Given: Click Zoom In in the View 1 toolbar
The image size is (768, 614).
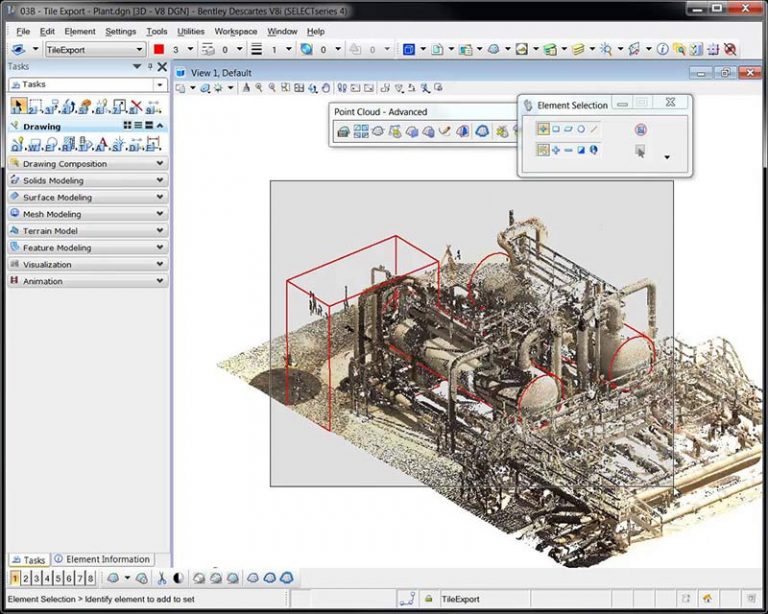Looking at the screenshot, I should (x=259, y=88).
